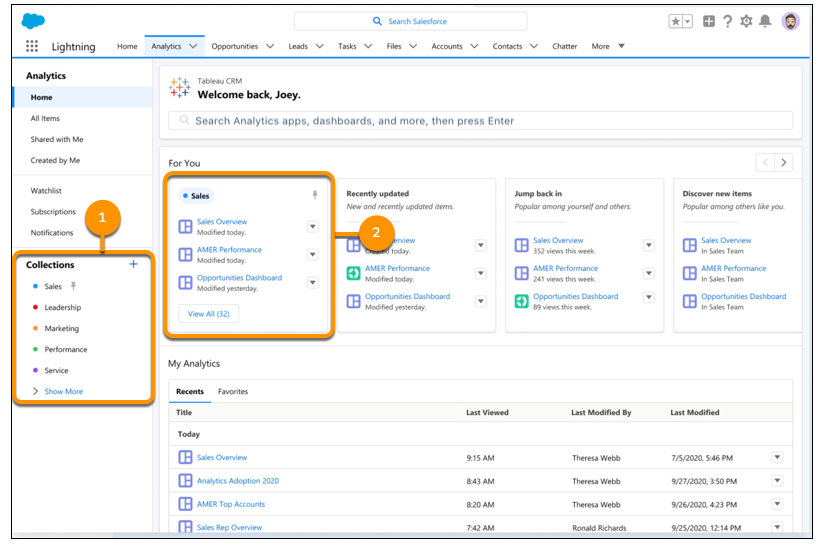Select Shared with Me in sidebar
This screenshot has width=822, height=547.
57,139
